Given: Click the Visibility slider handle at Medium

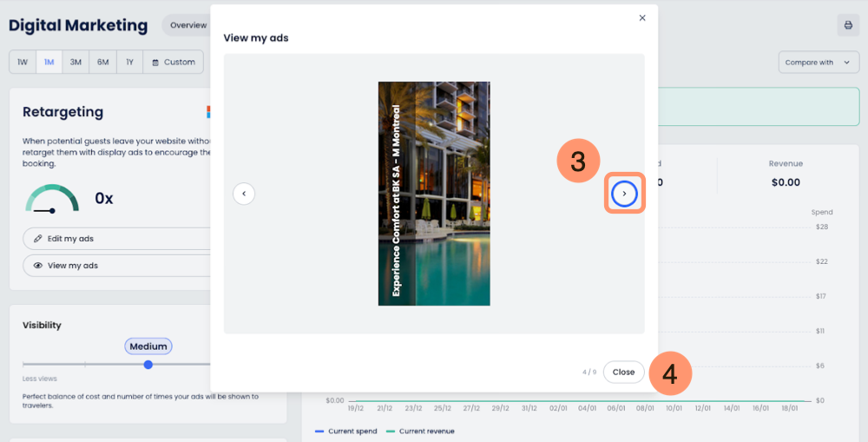Looking at the screenshot, I should point(148,365).
